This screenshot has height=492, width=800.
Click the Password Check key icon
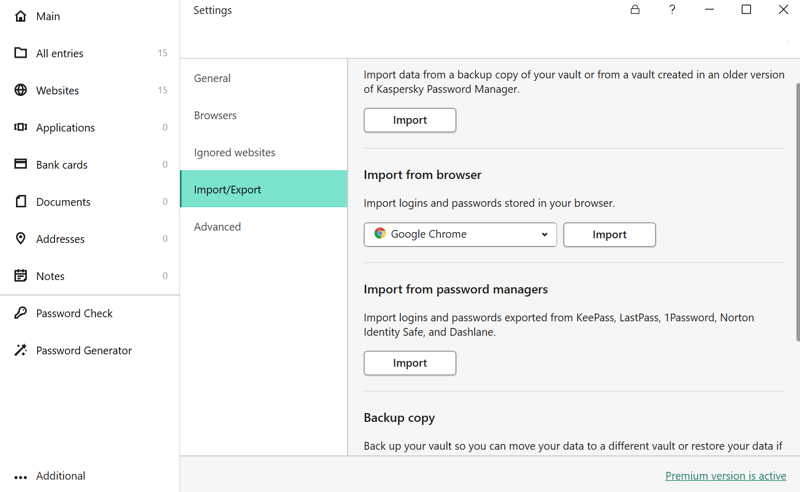[x=20, y=313]
